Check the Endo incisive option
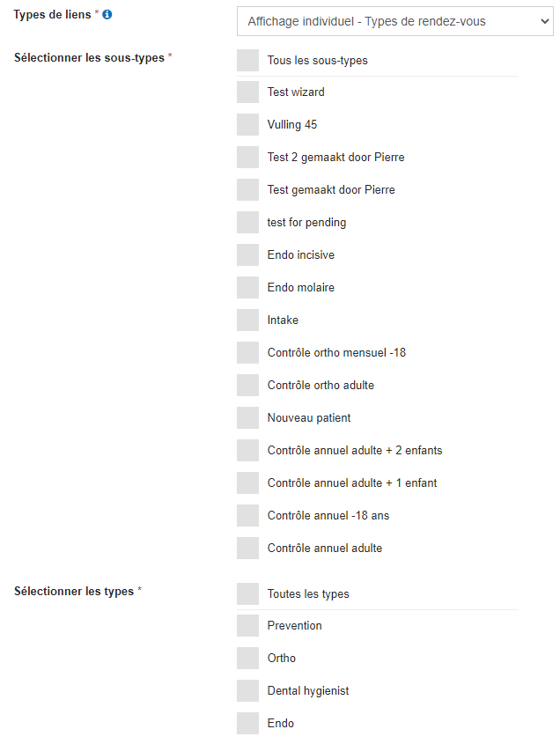 (x=247, y=254)
